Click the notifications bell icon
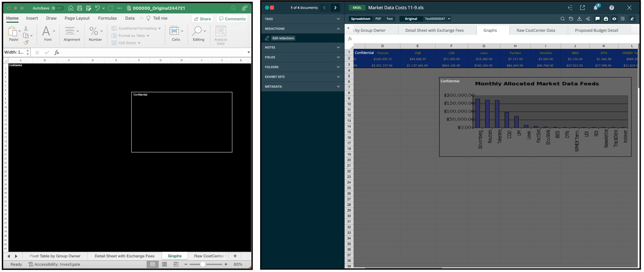Viewport: 644px width, 272px height. pos(596,7)
